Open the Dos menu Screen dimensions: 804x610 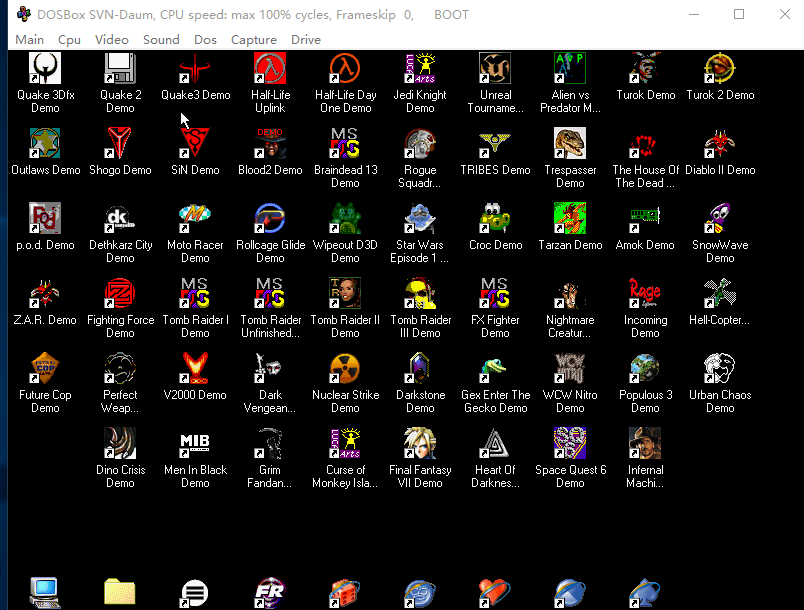[205, 39]
